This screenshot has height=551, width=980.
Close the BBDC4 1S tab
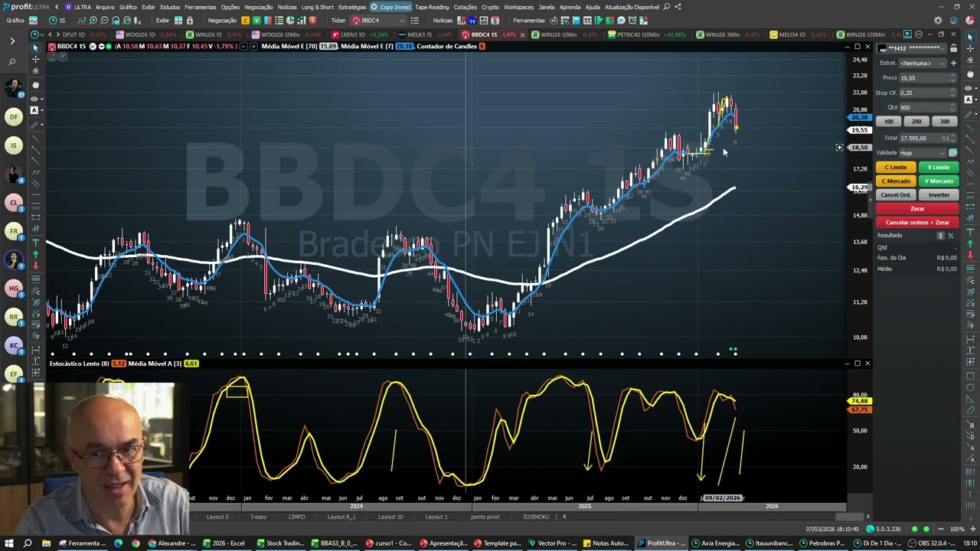[x=523, y=34]
